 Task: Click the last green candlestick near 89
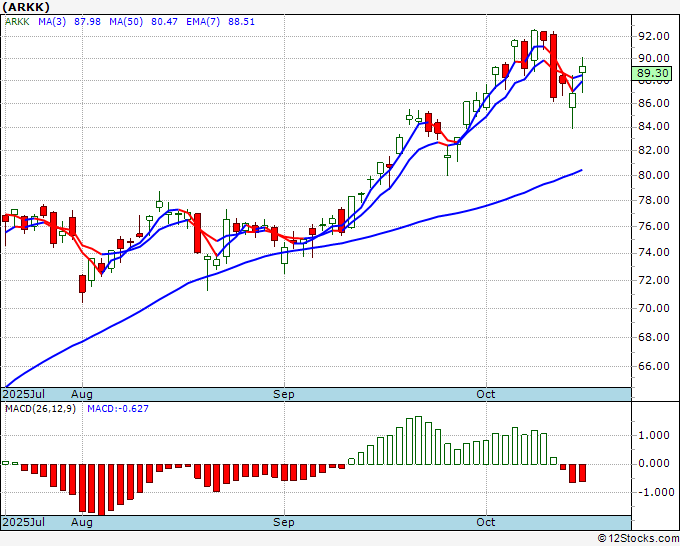tap(582, 69)
